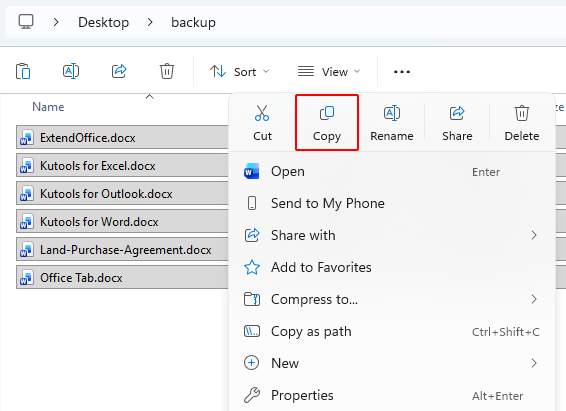
Task: Click Properties in the context menu
Action: tap(392, 395)
